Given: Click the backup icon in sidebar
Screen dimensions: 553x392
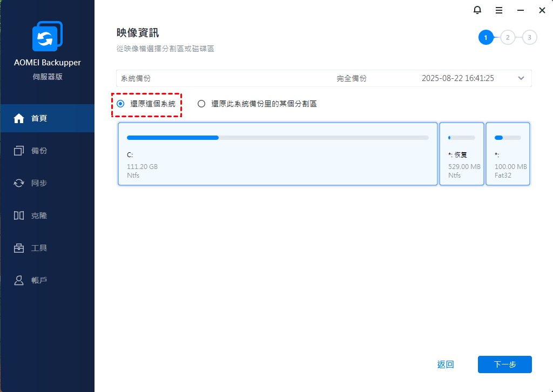Looking at the screenshot, I should [x=19, y=151].
